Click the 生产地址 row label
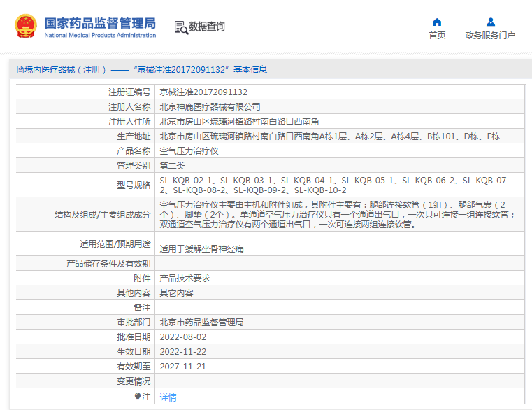 click(x=134, y=136)
